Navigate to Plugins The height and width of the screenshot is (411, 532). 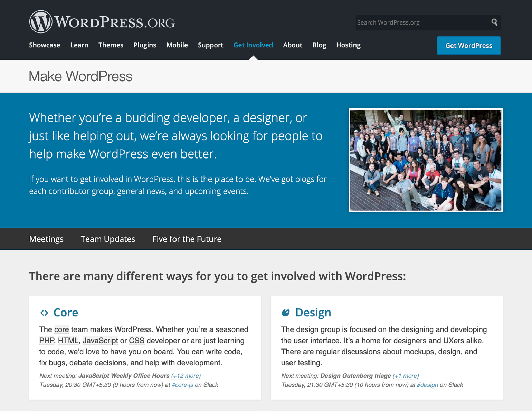pyautogui.click(x=145, y=45)
